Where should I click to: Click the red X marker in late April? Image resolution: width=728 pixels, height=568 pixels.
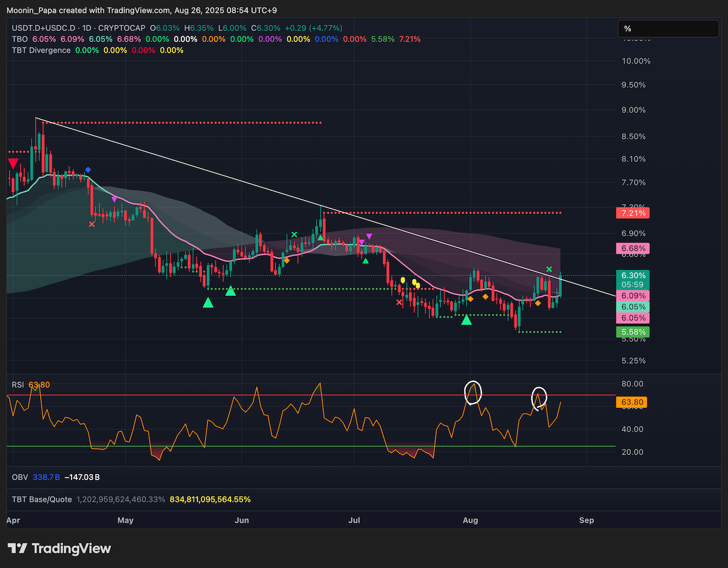tap(92, 224)
